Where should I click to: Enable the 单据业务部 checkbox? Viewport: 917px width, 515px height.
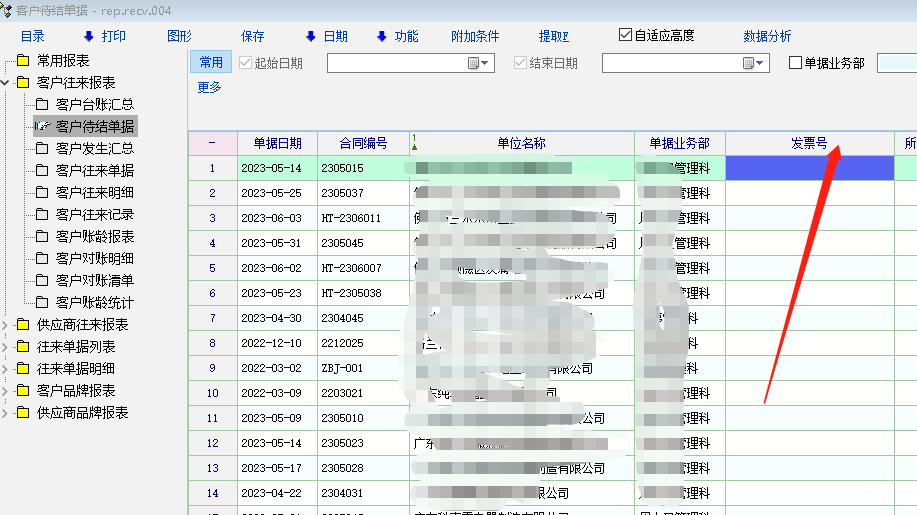[796, 63]
